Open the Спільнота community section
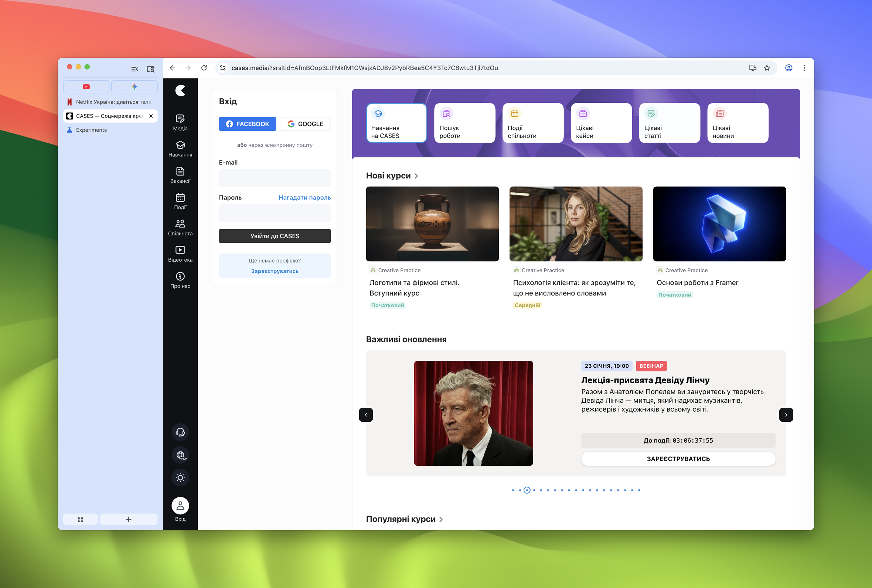 click(180, 227)
